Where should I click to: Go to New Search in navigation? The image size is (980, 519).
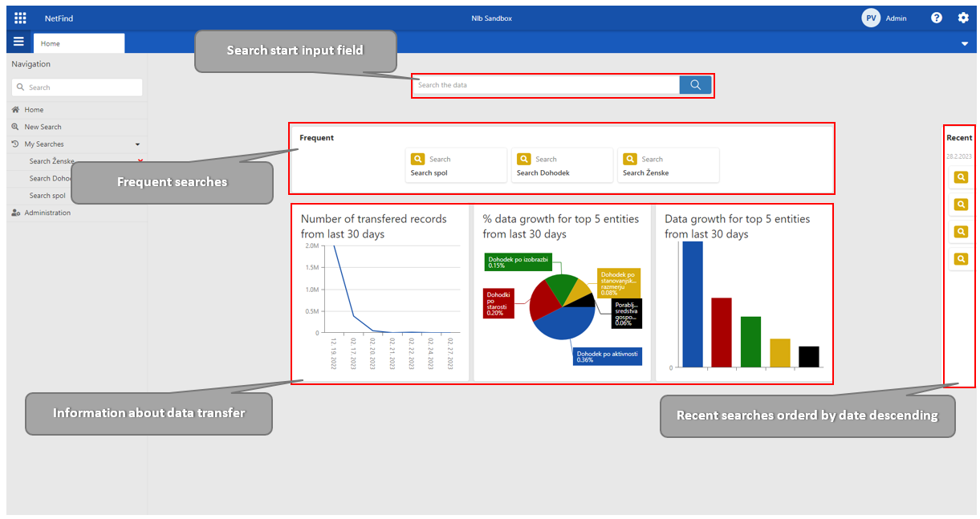(43, 127)
